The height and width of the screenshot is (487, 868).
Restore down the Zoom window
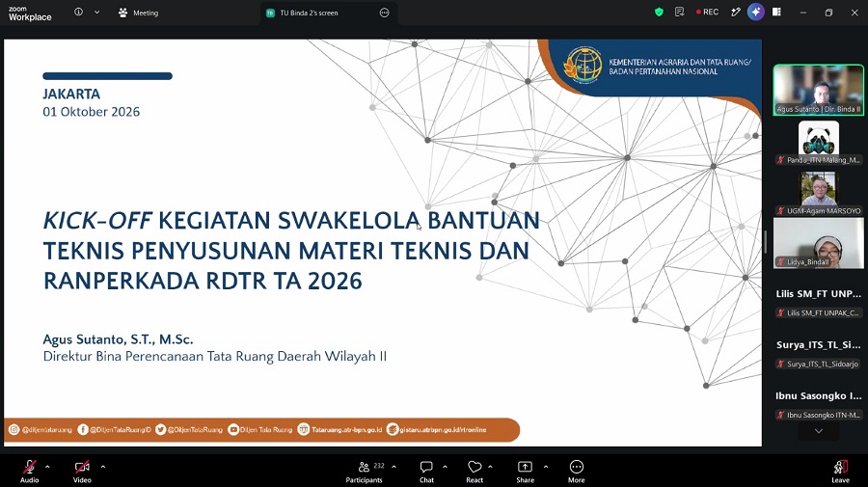(x=828, y=13)
